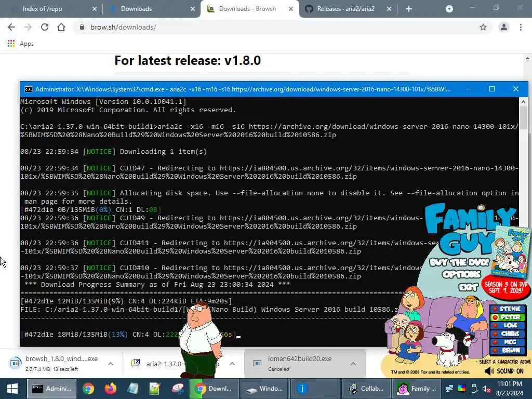Click the Chrome forward arrow
This screenshot has height=399, width=532.
coord(28,27)
